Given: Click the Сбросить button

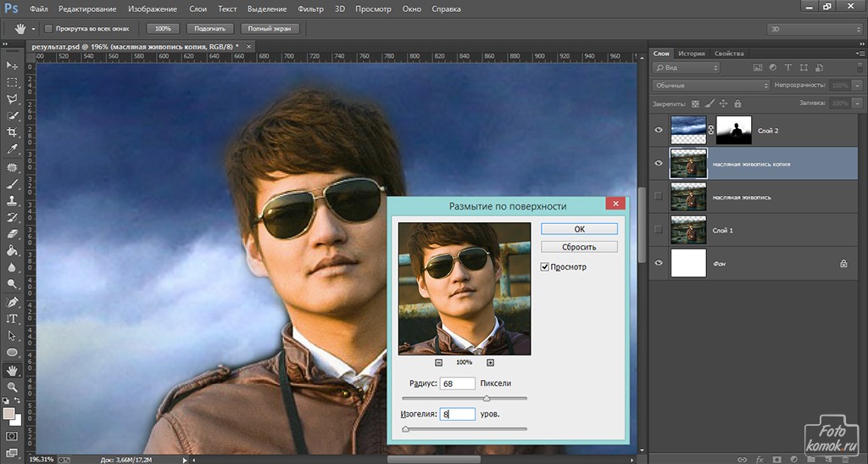Looking at the screenshot, I should pos(579,247).
